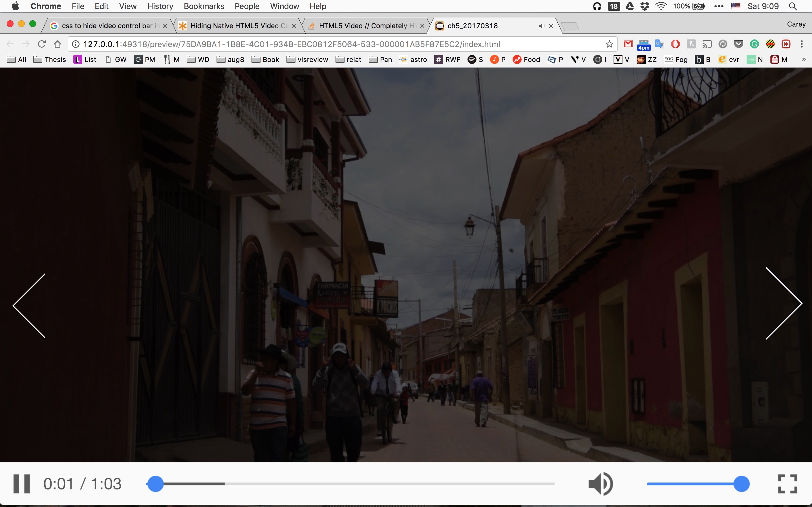Go to the Chrome home page
This screenshot has height=507, width=812.
pyautogui.click(x=58, y=44)
